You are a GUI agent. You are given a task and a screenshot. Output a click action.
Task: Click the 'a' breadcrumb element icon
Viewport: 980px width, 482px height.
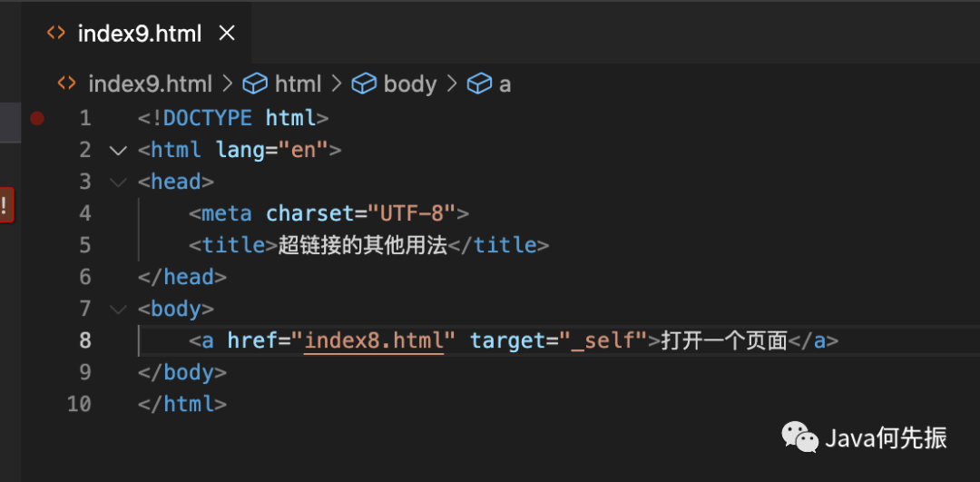coord(479,84)
